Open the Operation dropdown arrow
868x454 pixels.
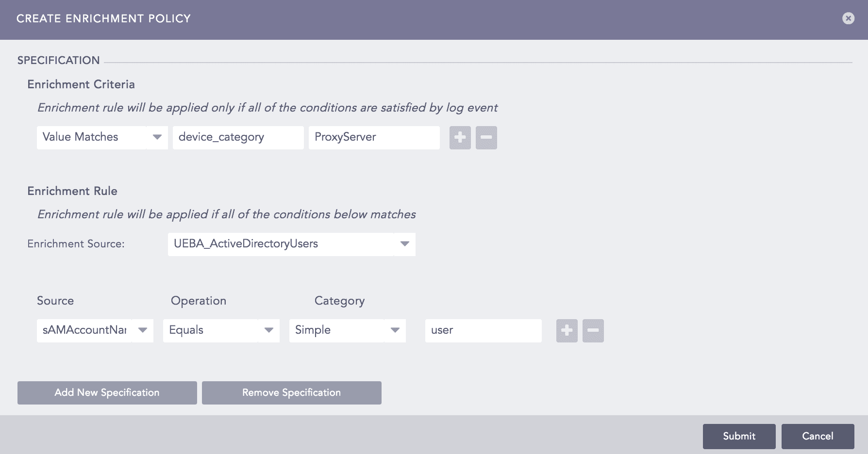pyautogui.click(x=268, y=330)
